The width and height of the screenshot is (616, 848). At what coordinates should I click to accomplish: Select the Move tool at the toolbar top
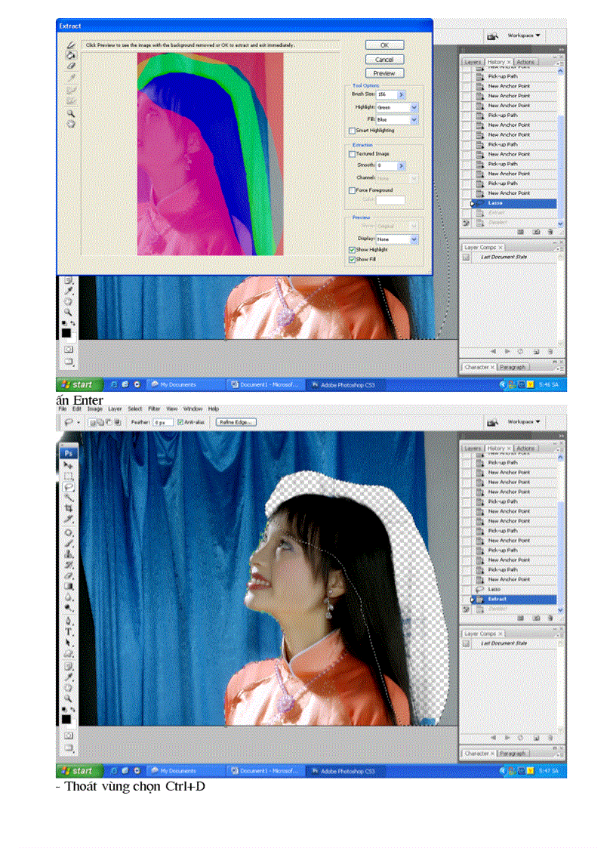pyautogui.click(x=69, y=464)
